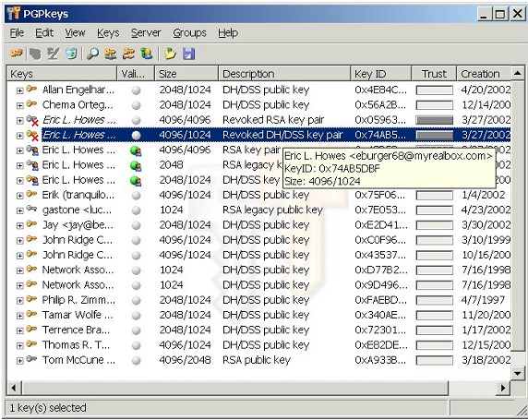Click grey validity dot of Chema Orteg row
The width and height of the screenshot is (528, 420).
tap(136, 105)
